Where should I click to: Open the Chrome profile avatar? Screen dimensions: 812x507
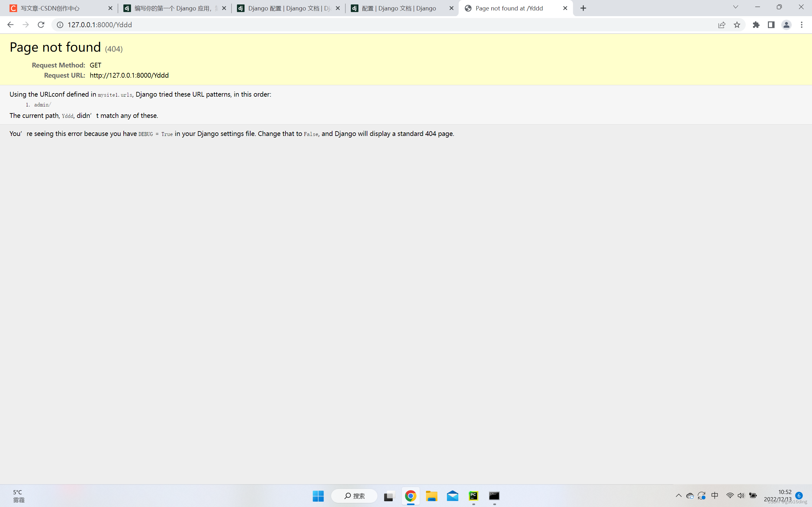click(x=786, y=25)
